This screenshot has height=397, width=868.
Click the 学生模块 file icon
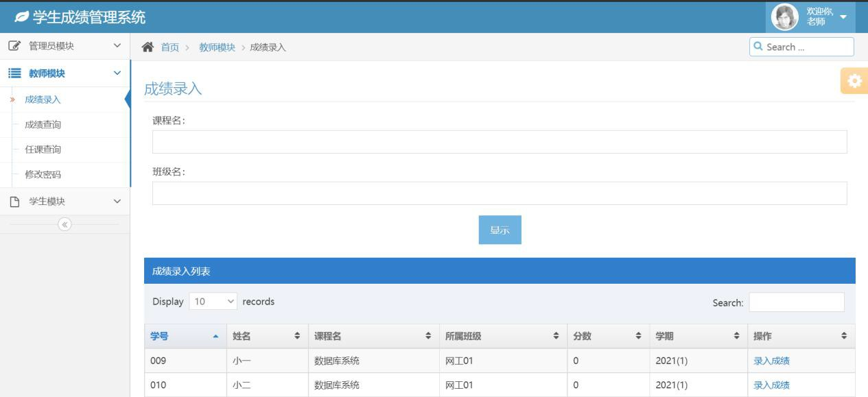click(x=14, y=202)
